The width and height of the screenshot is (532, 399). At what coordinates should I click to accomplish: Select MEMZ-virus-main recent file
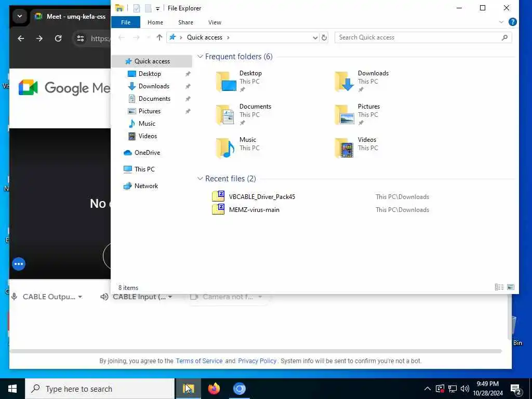point(254,210)
